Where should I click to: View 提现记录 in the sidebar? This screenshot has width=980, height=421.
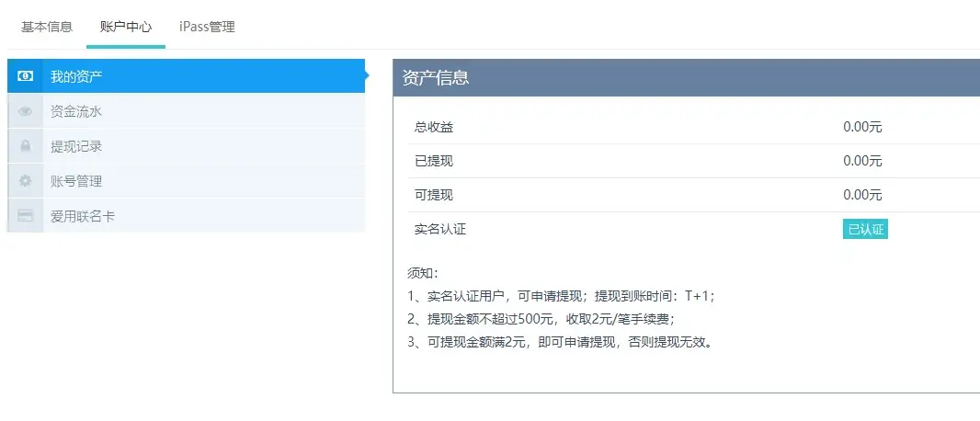(x=76, y=146)
